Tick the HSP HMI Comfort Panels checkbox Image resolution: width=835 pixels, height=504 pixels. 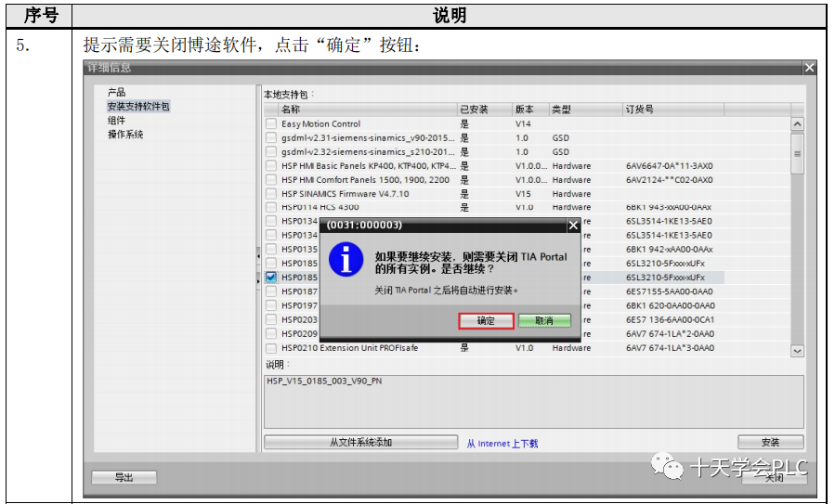[271, 180]
